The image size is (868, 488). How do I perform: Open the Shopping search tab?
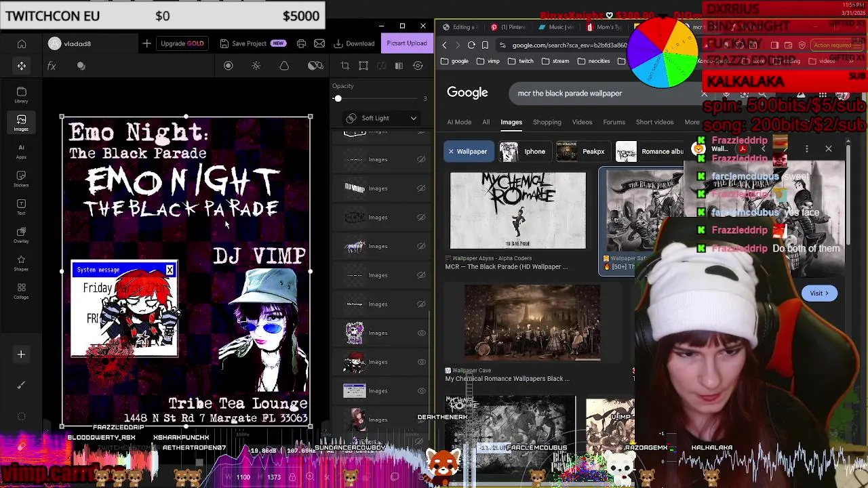(547, 122)
